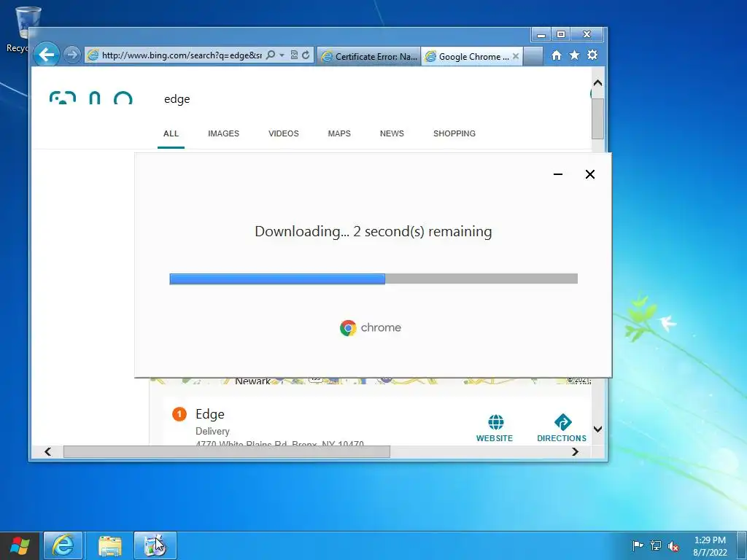Click the address bar URL field
This screenshot has width=747, height=560.
click(182, 55)
